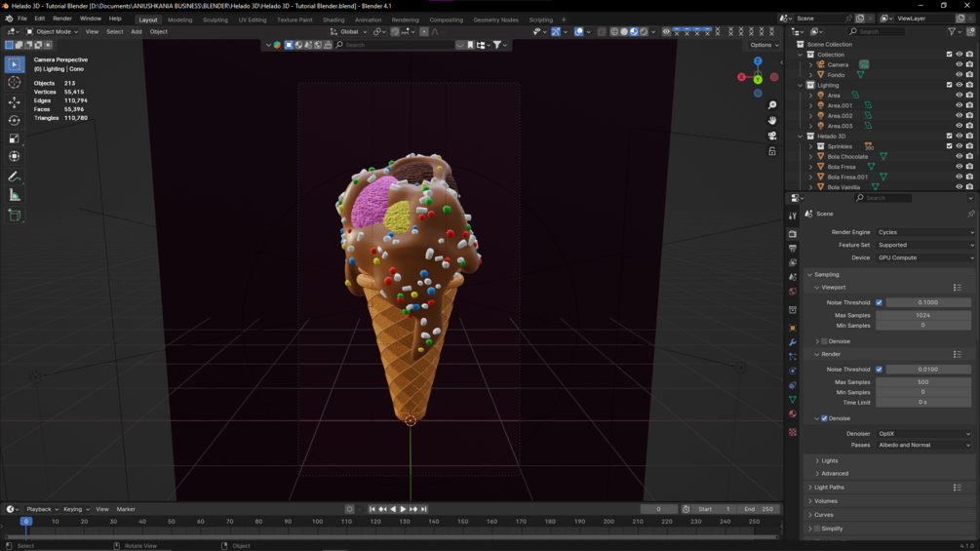Screen dimensions: 980x551
Task: Click frame 100 on the timeline ruler
Action: pyautogui.click(x=317, y=522)
